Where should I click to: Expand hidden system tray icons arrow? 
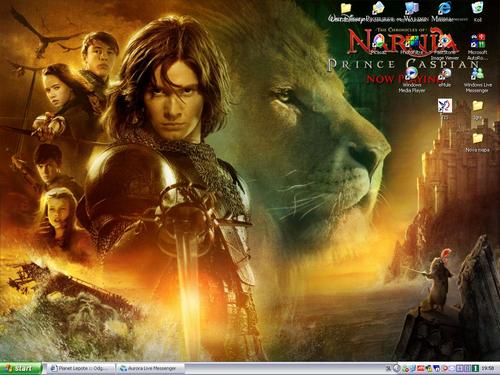pos(396,368)
